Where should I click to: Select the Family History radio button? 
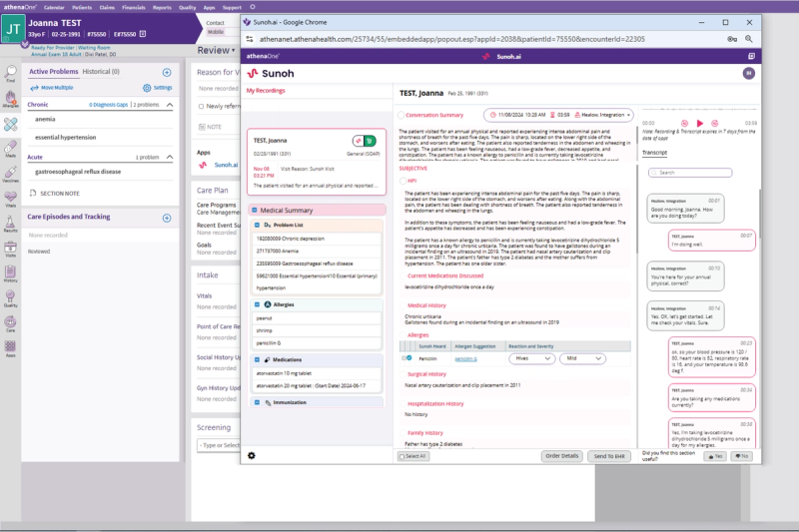click(403, 433)
